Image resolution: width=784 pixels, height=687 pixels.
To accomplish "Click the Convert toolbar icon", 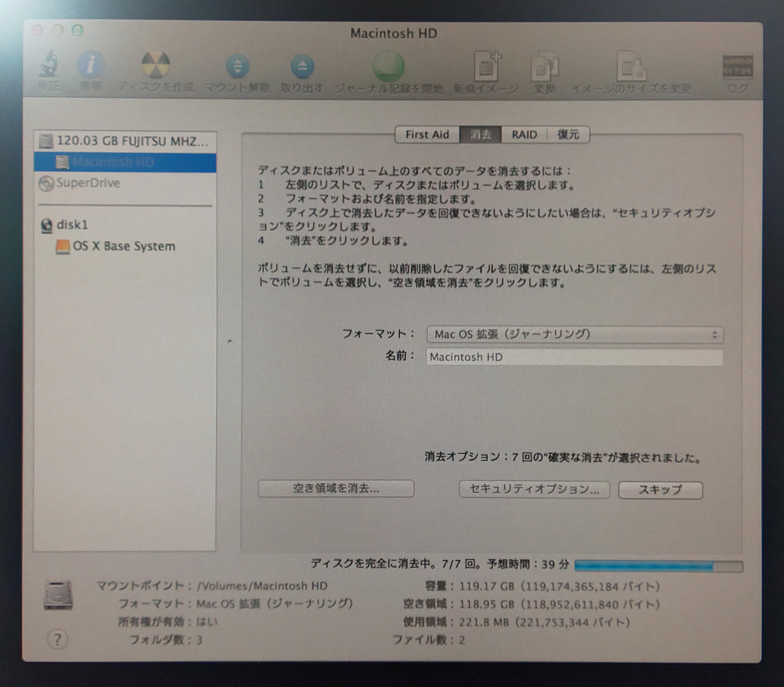I will 544,67.
